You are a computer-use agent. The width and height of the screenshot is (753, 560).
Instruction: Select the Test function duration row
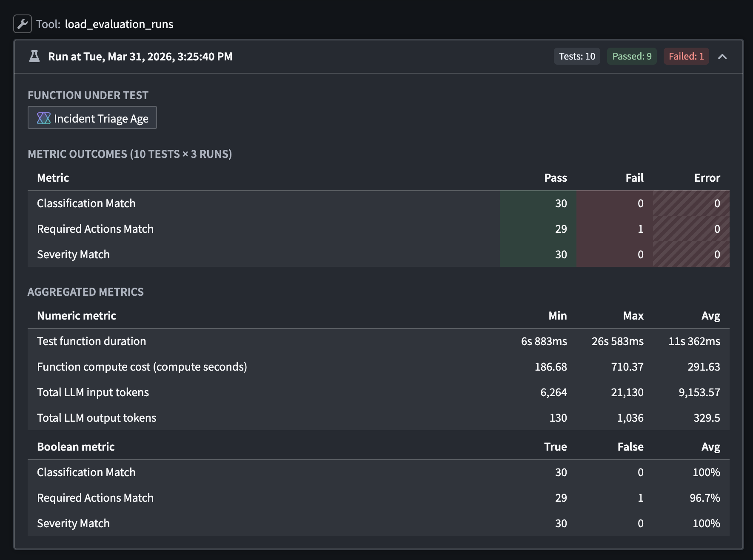click(x=91, y=341)
